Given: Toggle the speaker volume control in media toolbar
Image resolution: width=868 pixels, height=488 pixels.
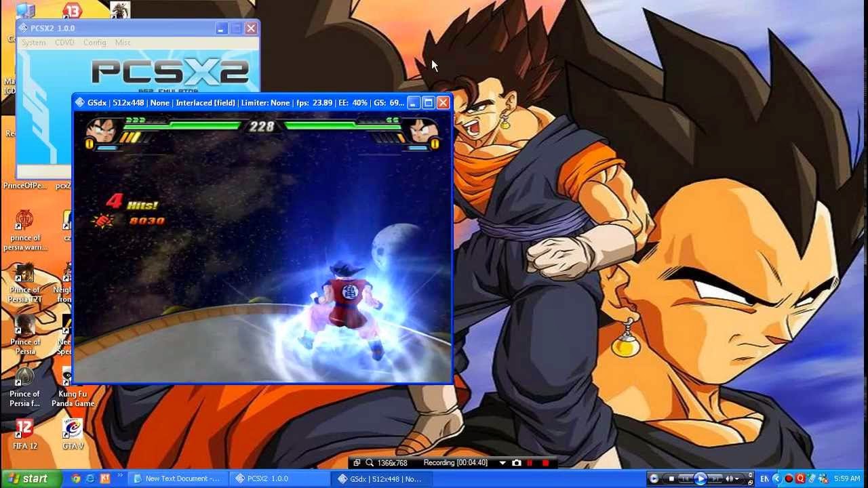Looking at the screenshot, I should tap(730, 479).
